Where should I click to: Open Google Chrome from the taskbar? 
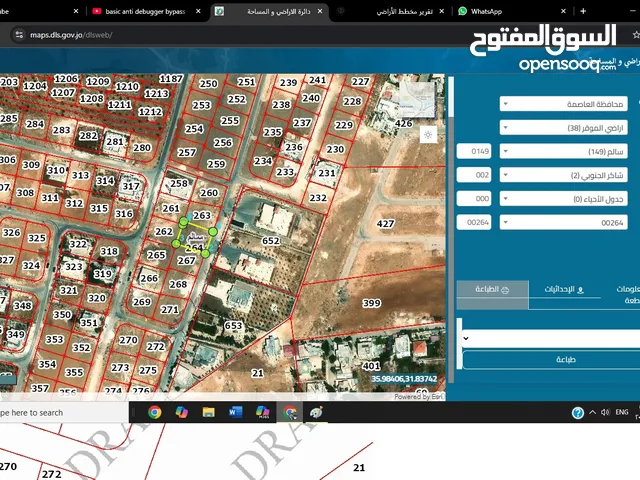click(154, 412)
